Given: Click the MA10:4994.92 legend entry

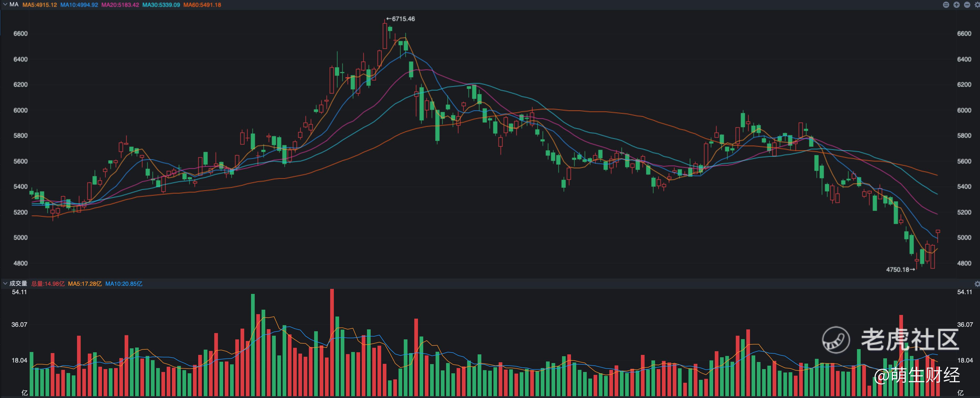Looking at the screenshot, I should [x=79, y=5].
